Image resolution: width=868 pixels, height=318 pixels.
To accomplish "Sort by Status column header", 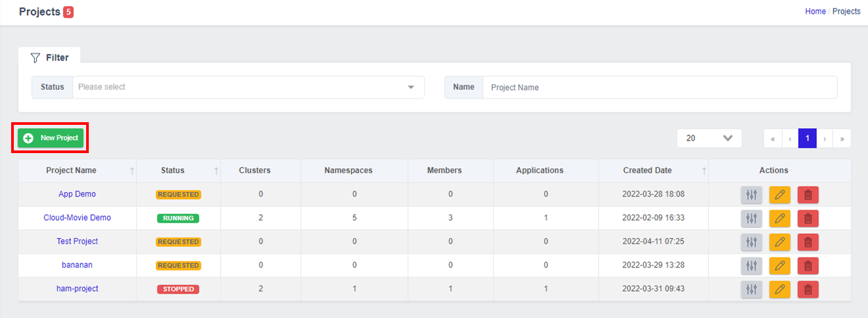I will (x=173, y=170).
